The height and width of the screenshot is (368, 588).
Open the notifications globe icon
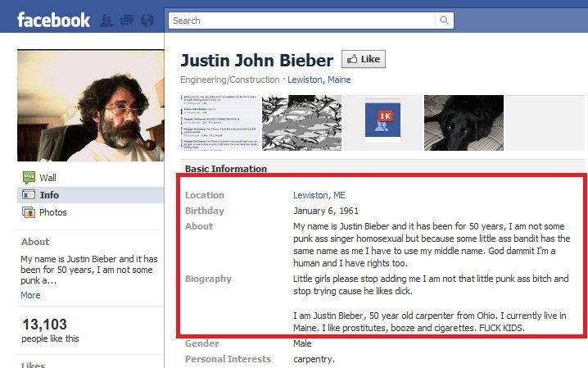[147, 20]
